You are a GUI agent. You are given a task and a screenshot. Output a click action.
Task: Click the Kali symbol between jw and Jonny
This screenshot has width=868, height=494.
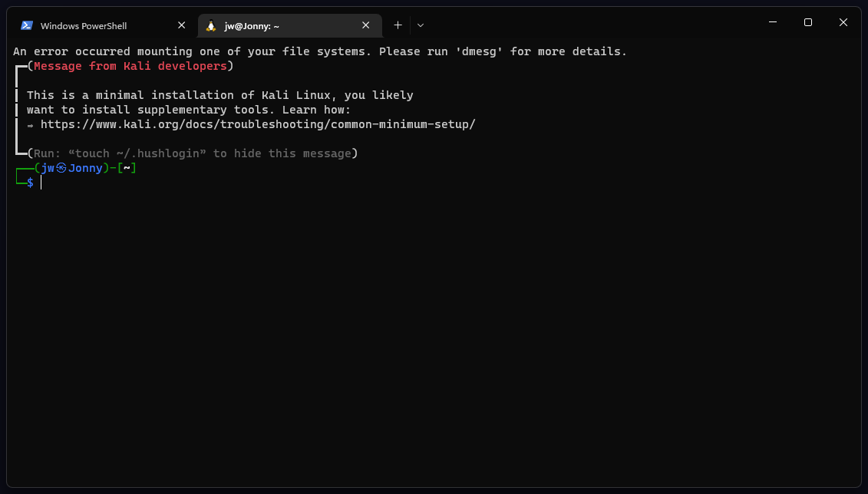point(61,168)
